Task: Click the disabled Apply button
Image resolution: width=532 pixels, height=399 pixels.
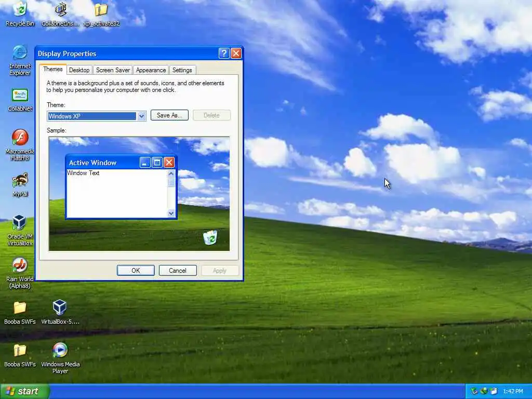Action: tap(220, 270)
